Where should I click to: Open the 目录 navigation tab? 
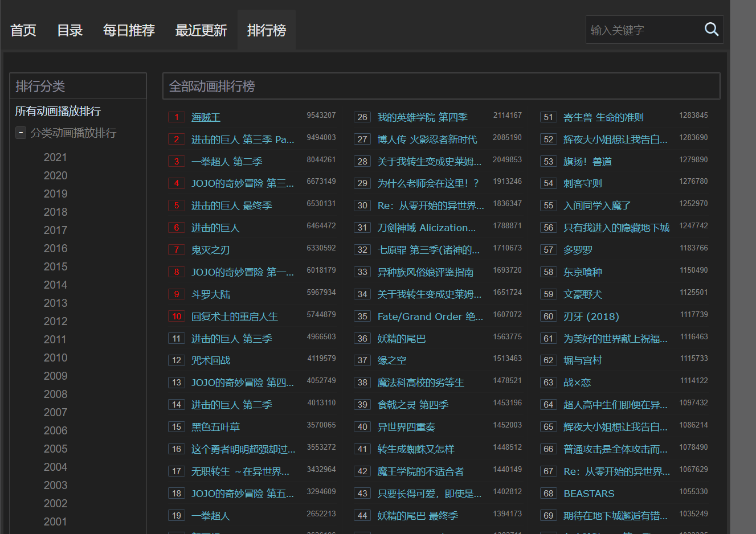pyautogui.click(x=70, y=30)
